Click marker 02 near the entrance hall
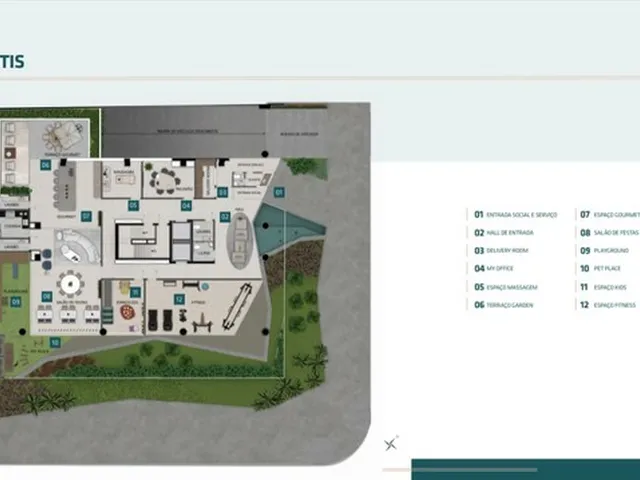The height and width of the screenshot is (480, 640). coord(225,217)
